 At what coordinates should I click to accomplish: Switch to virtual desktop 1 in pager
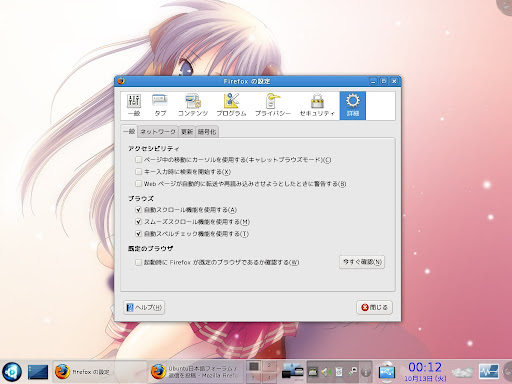coord(254,366)
